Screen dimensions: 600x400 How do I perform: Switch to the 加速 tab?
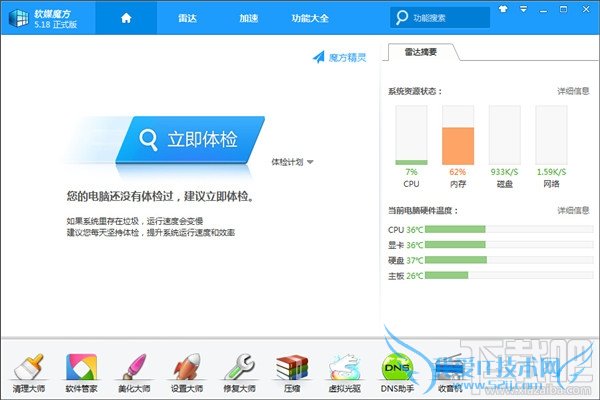(x=248, y=18)
